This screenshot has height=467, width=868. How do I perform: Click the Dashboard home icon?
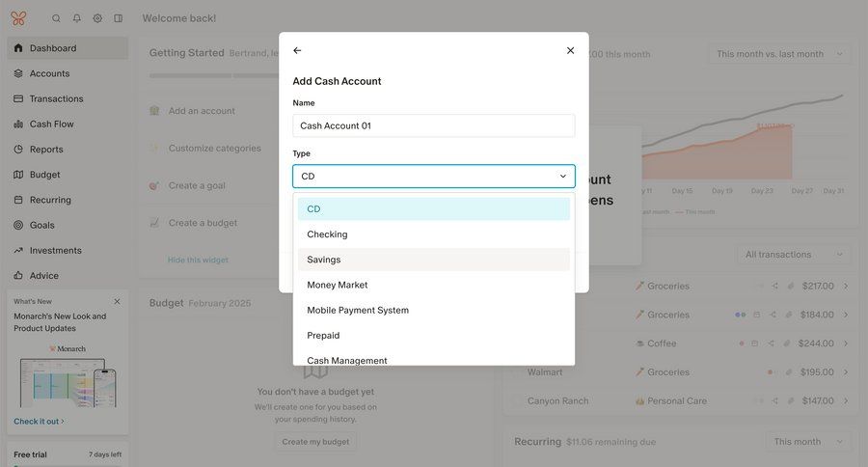[18, 48]
